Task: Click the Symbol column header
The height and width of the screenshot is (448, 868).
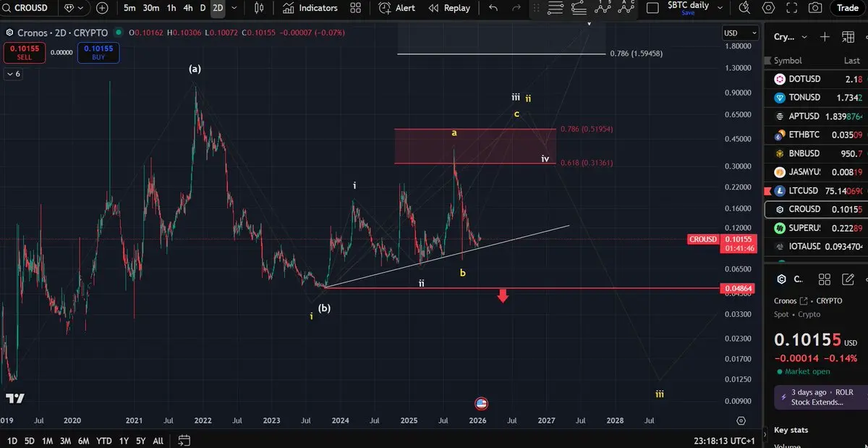Action: tap(788, 61)
